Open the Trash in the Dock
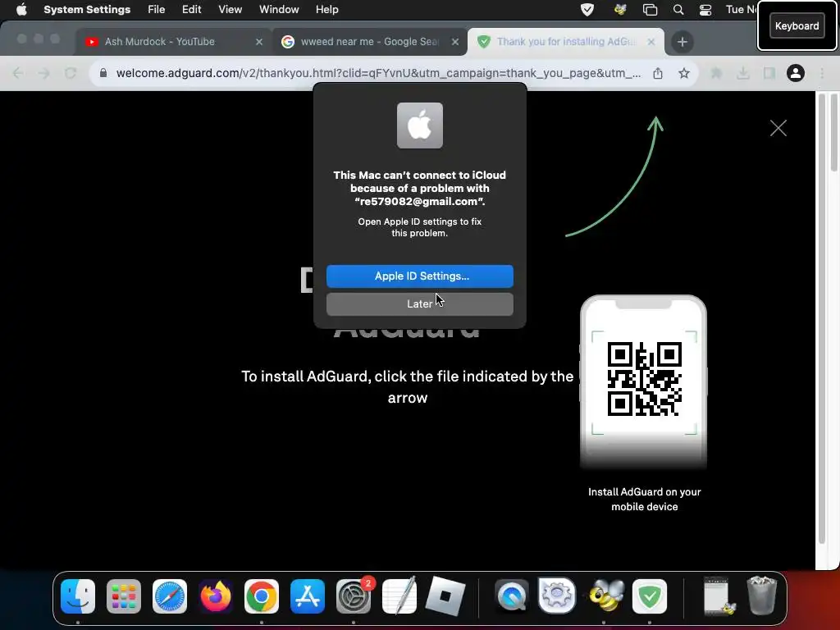The height and width of the screenshot is (630, 840). pos(761,596)
